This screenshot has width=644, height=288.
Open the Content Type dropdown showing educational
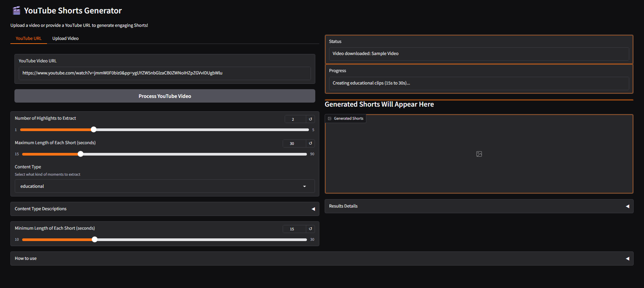tap(165, 186)
